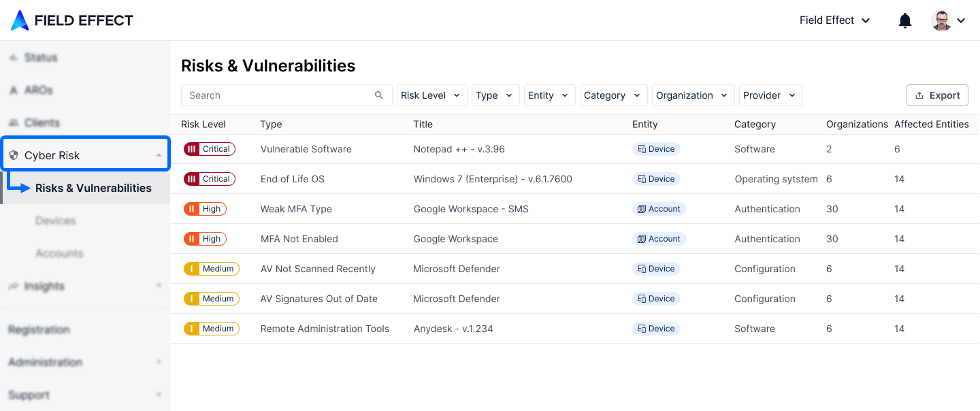
Task: Click the search magnifier icon
Action: click(379, 95)
